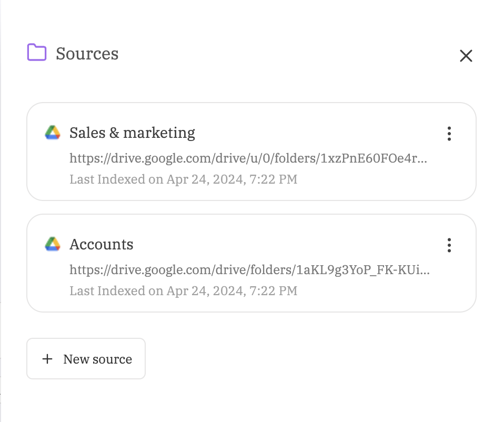Image resolution: width=504 pixels, height=422 pixels.
Task: Select the Sales & marketing source title
Action: tap(132, 133)
